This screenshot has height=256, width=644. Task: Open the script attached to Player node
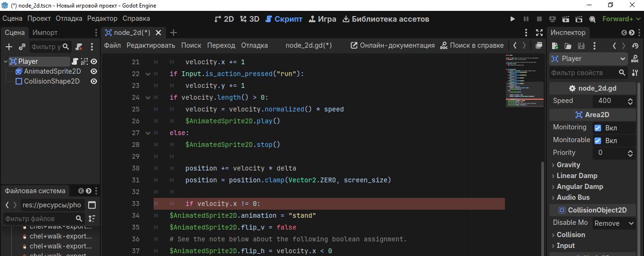coord(74,61)
